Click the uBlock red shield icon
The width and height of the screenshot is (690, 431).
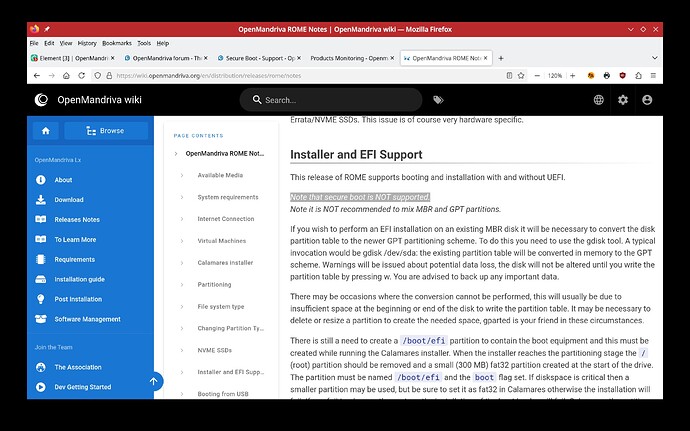pyautogui.click(x=622, y=76)
